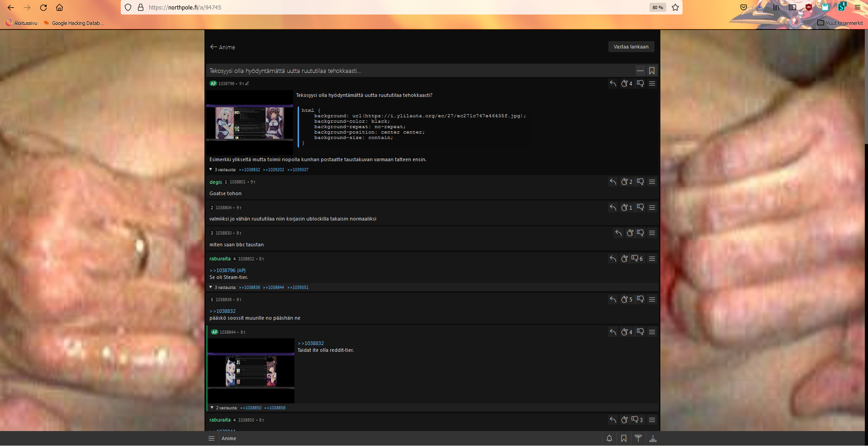Screen dimensions: 868x446
Task: Reply to 'miten saan bbc taustan' post
Action: coord(618,233)
